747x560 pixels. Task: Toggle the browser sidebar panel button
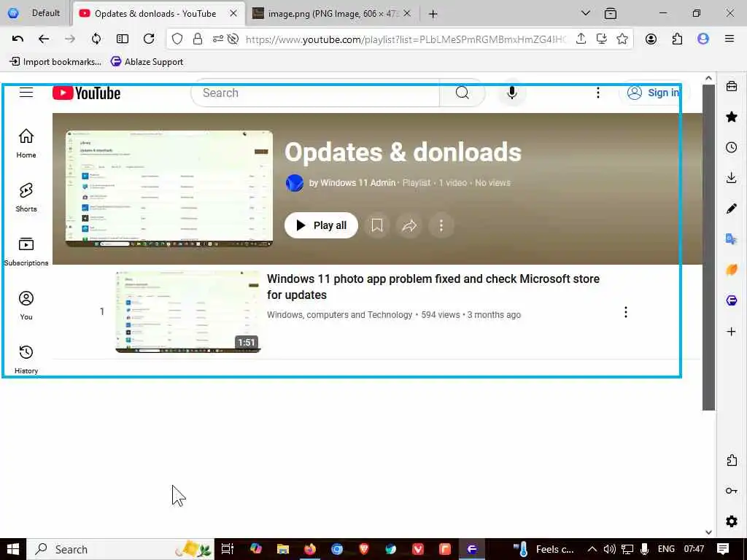click(x=123, y=39)
